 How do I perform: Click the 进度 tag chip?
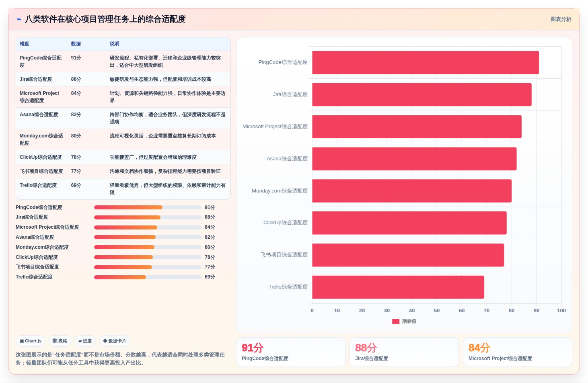point(85,341)
